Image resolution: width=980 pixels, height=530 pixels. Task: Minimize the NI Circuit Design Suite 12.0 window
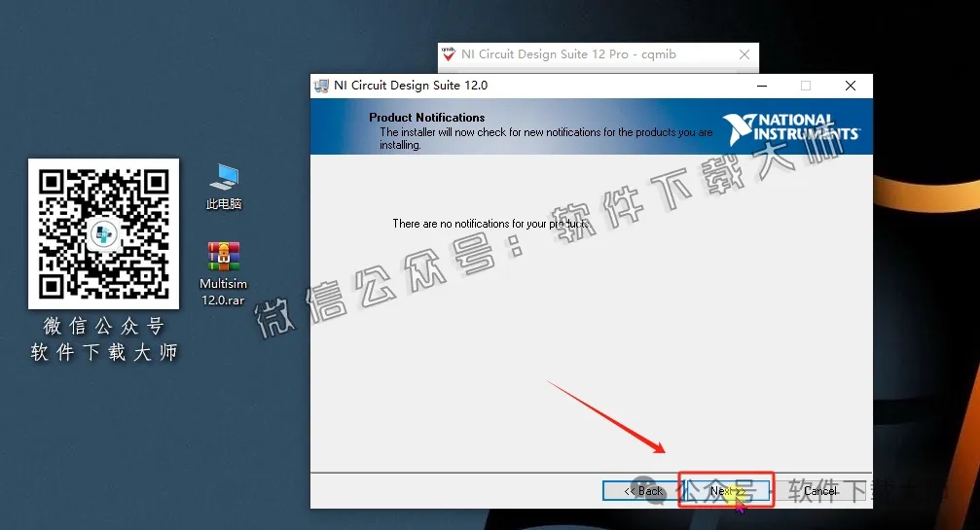coord(761,86)
